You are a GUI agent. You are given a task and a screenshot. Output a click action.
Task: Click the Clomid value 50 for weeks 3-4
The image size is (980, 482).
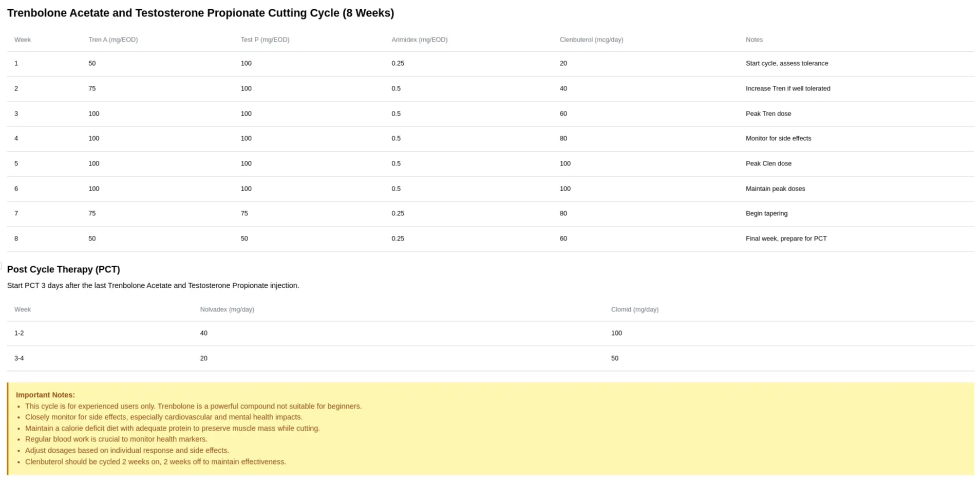click(x=615, y=358)
